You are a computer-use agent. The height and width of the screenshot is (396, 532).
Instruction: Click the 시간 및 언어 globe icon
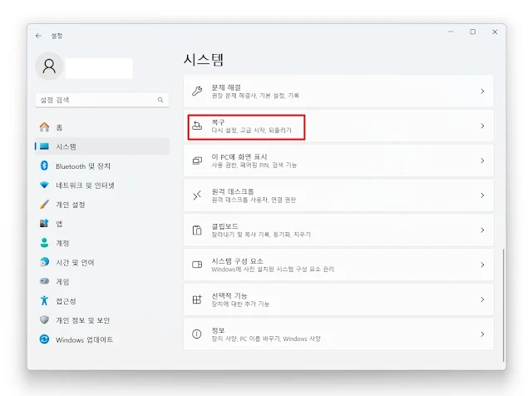click(44, 262)
